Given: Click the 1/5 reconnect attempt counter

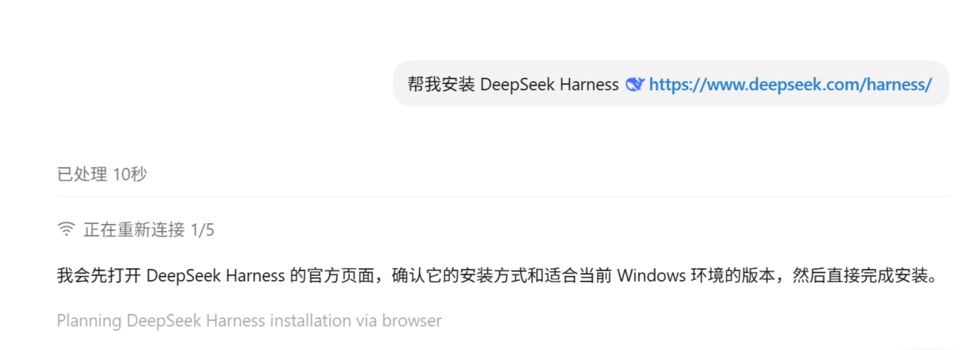Looking at the screenshot, I should pos(202,230).
